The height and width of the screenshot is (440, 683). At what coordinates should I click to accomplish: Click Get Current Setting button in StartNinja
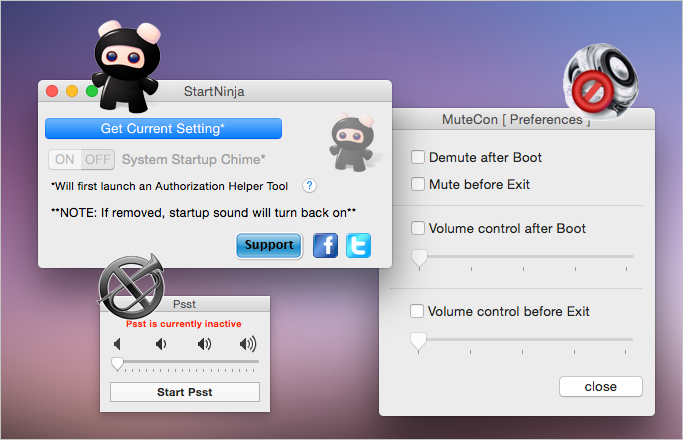point(163,129)
